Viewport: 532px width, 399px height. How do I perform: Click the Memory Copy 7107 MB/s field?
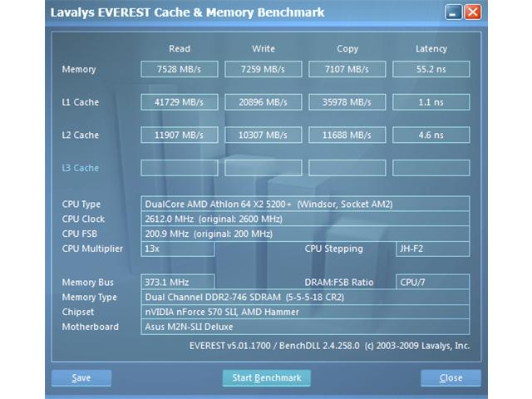coord(347,69)
